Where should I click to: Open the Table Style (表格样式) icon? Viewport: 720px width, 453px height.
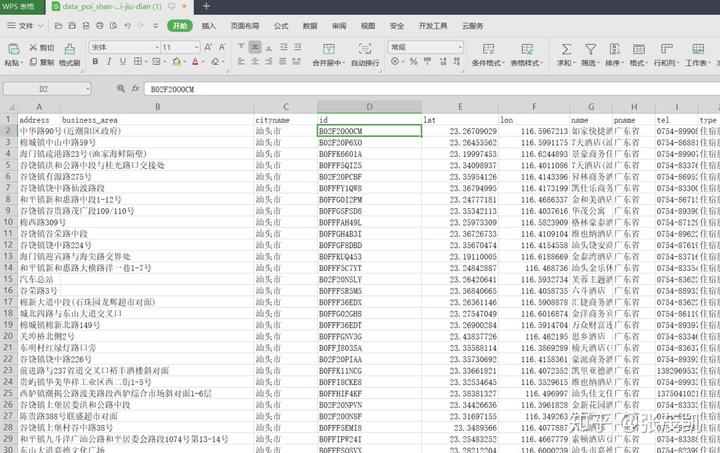pyautogui.click(x=527, y=49)
